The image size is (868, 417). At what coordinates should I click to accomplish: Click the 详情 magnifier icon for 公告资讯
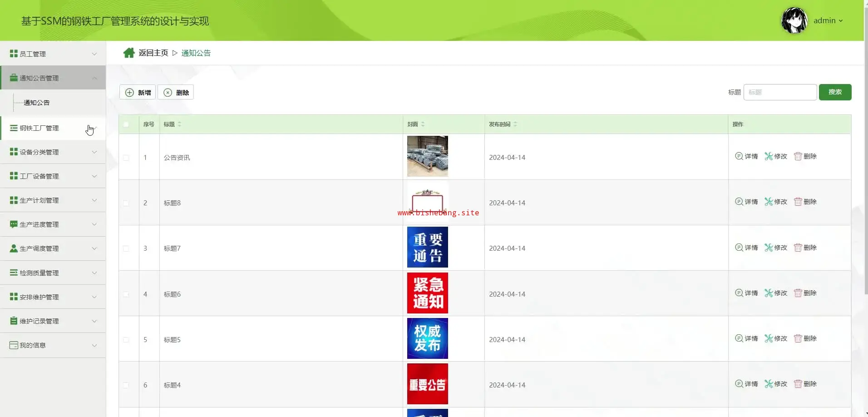739,156
